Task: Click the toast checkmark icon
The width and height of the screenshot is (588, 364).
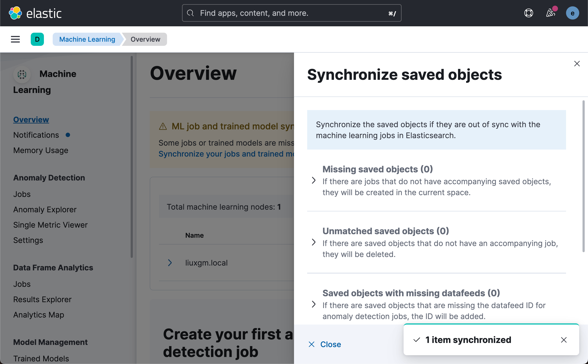Action: [417, 340]
